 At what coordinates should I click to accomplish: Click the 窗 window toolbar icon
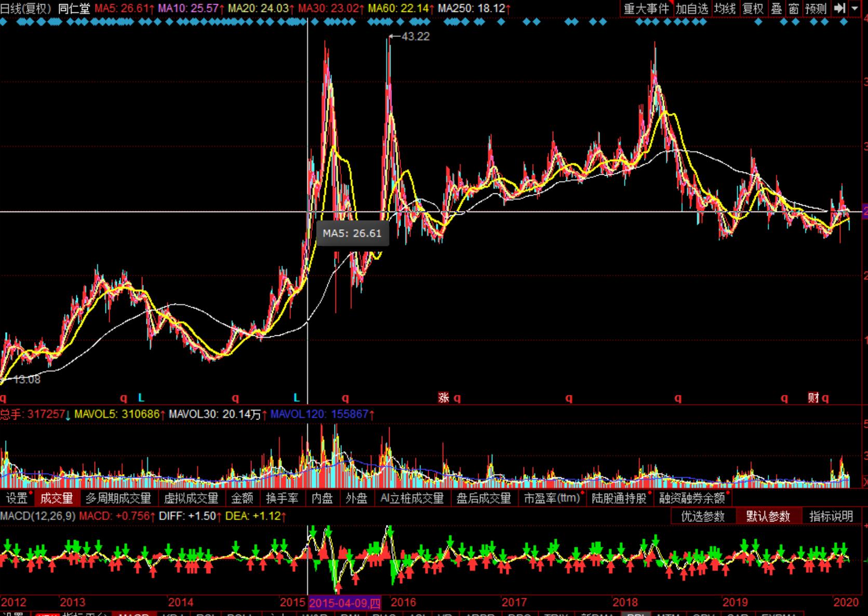click(793, 9)
